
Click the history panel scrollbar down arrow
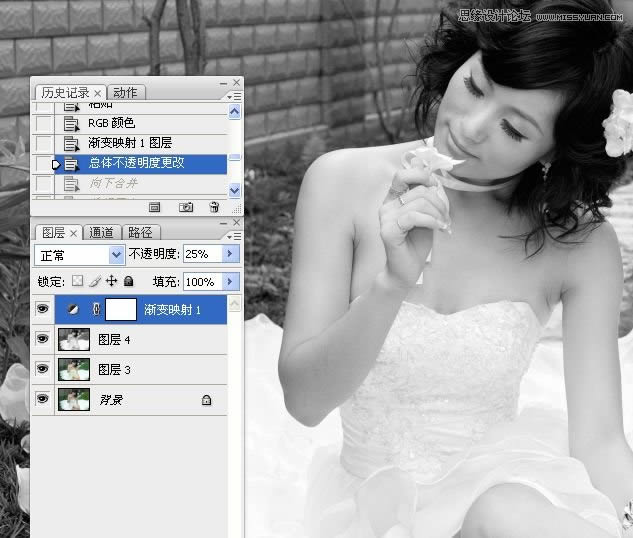pyautogui.click(x=235, y=189)
